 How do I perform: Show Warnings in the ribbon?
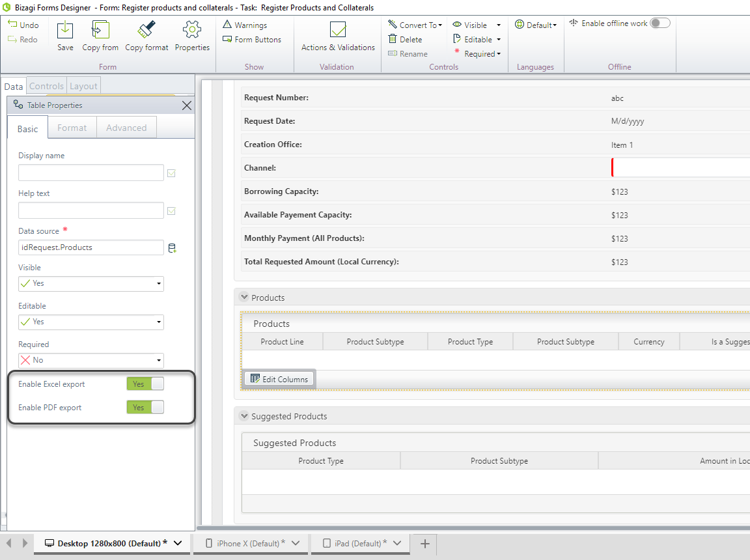click(245, 25)
